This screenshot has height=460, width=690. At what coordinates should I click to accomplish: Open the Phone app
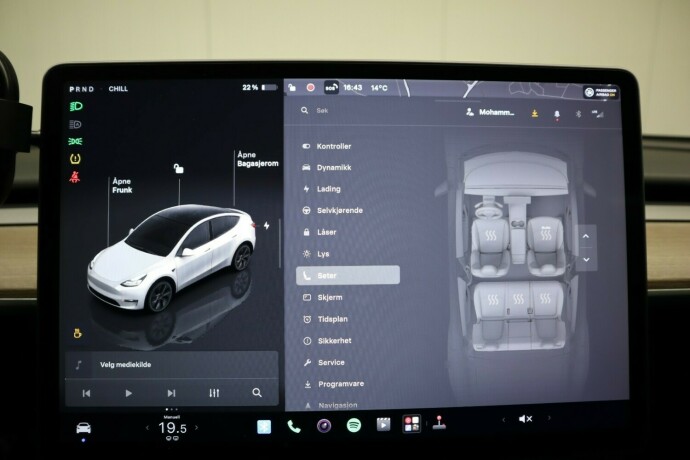point(294,427)
